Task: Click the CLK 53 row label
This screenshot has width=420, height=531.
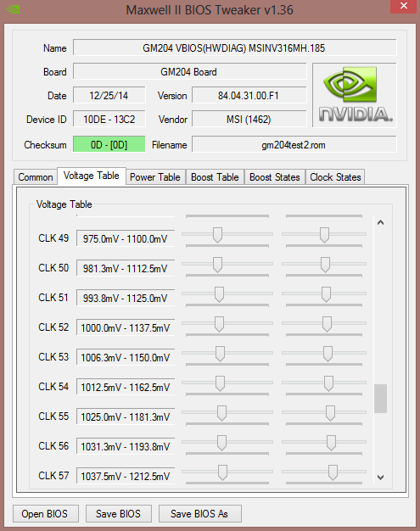Action: 53,357
